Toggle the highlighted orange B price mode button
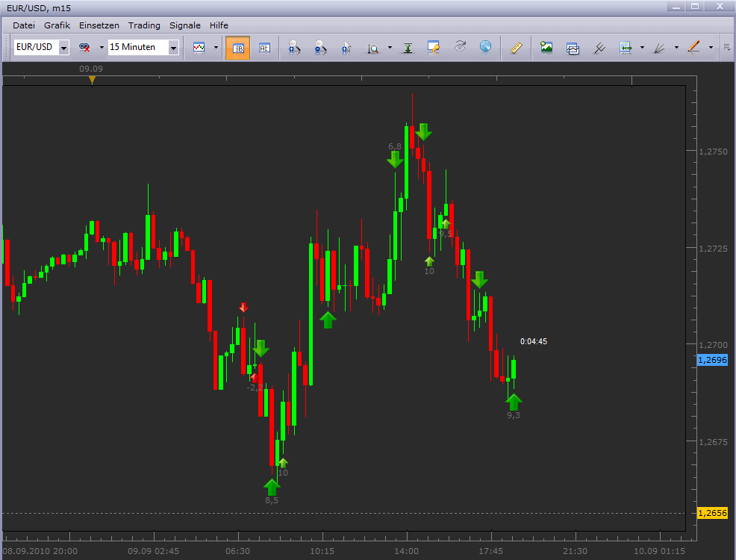The image size is (736, 560). [x=238, y=48]
